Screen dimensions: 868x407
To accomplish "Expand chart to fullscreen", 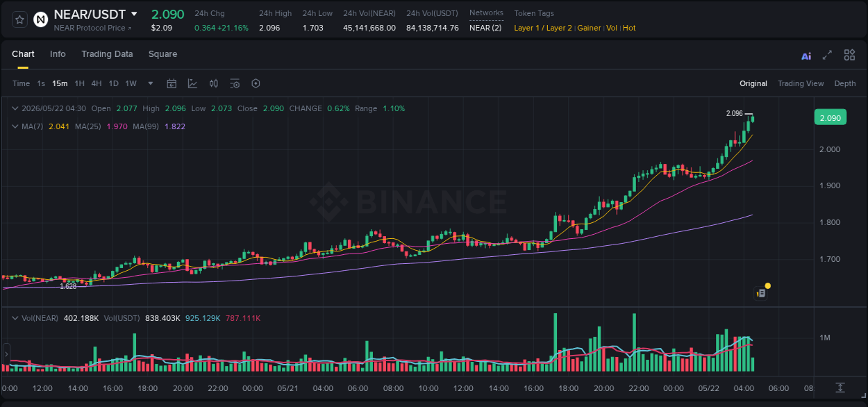I will click(x=827, y=55).
